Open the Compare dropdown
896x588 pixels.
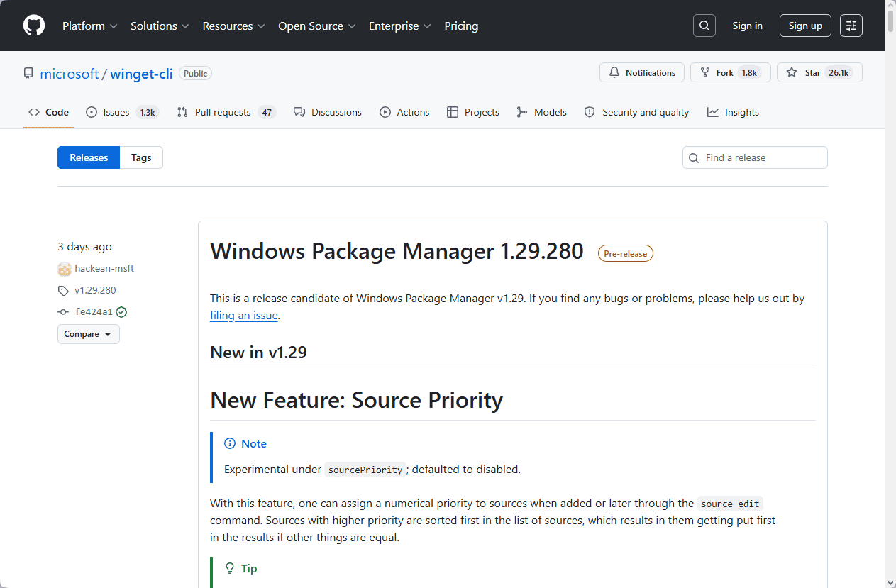coord(89,334)
